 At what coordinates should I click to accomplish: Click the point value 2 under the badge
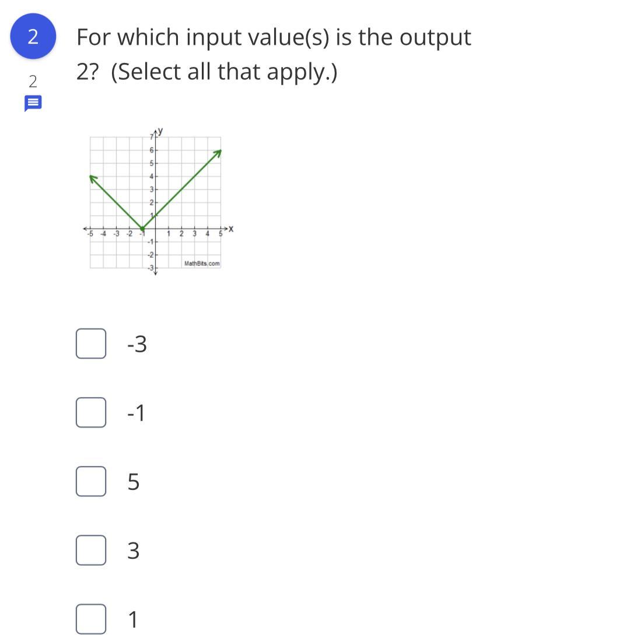(x=33, y=82)
